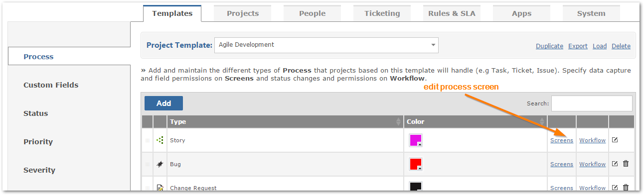Image resolution: width=644 pixels, height=195 pixels.
Task: Click drag handle of Story row
Action: coord(148,141)
